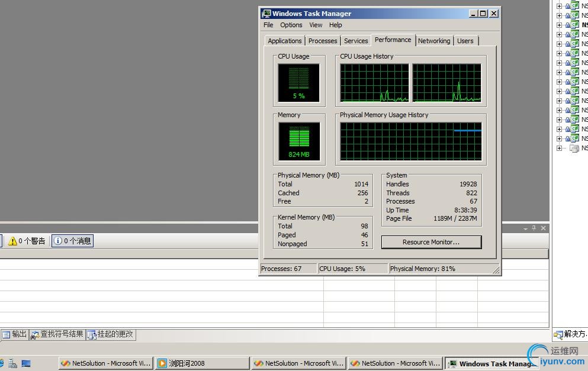Viewport: 588px width, 371px height.
Task: Toggle the 0 个消息 messages filter
Action: click(x=72, y=241)
